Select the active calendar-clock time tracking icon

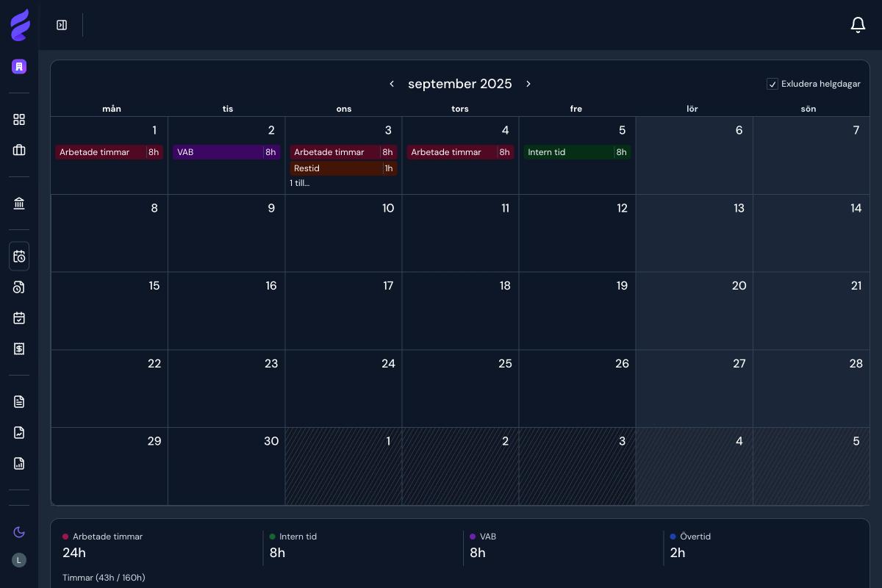[x=19, y=257]
